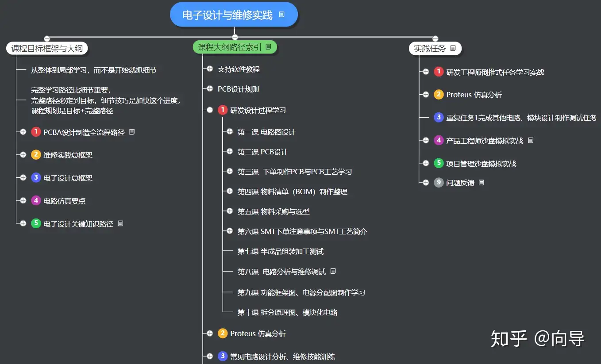
Task: Click blue priority 3 marker on 电子设计总框架
Action: 36,178
